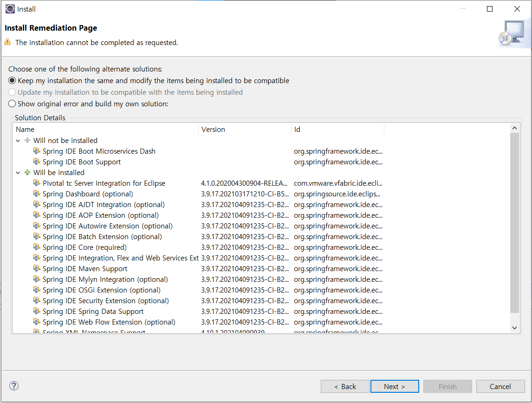Click the Spring IDE OSGi Extension (optional) name
This screenshot has width=532, height=403.
click(x=102, y=290)
